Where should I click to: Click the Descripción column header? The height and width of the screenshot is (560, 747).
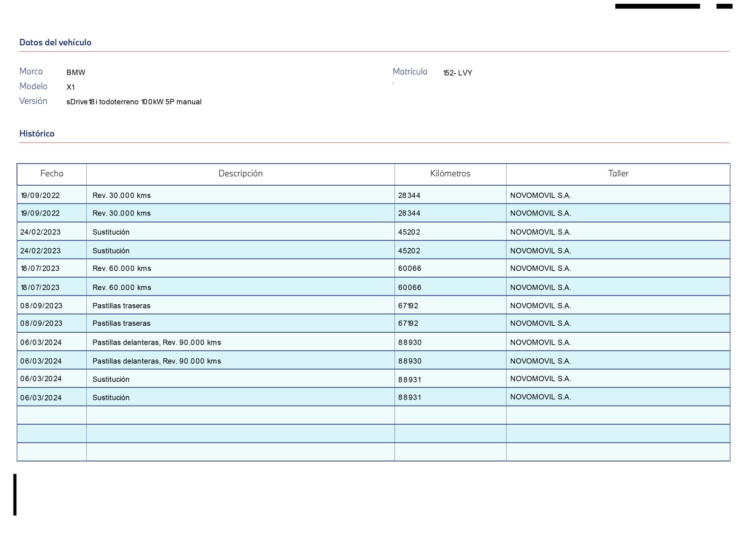pos(240,174)
